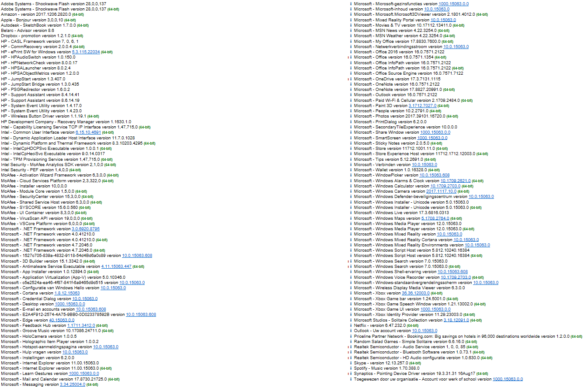The image size is (588, 388).
Task: Select the info icon for Spotify Music
Action: click(x=351, y=368)
